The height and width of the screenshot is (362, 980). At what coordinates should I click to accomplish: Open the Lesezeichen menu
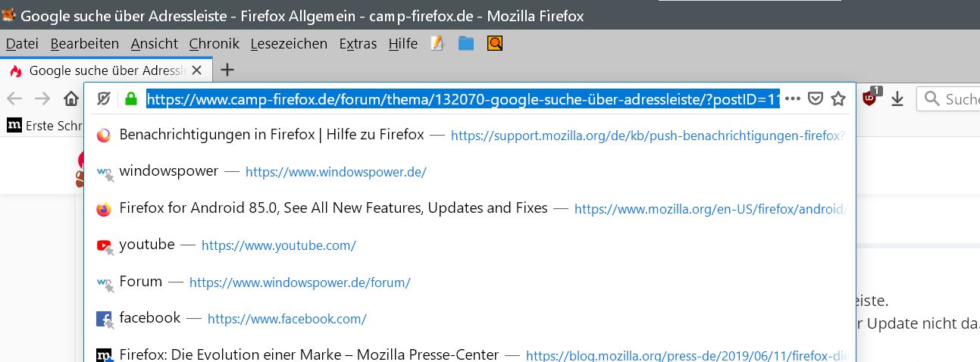289,44
